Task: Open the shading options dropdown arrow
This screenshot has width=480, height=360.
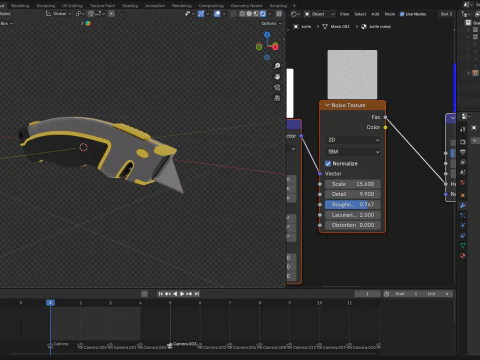Action: [x=270, y=14]
